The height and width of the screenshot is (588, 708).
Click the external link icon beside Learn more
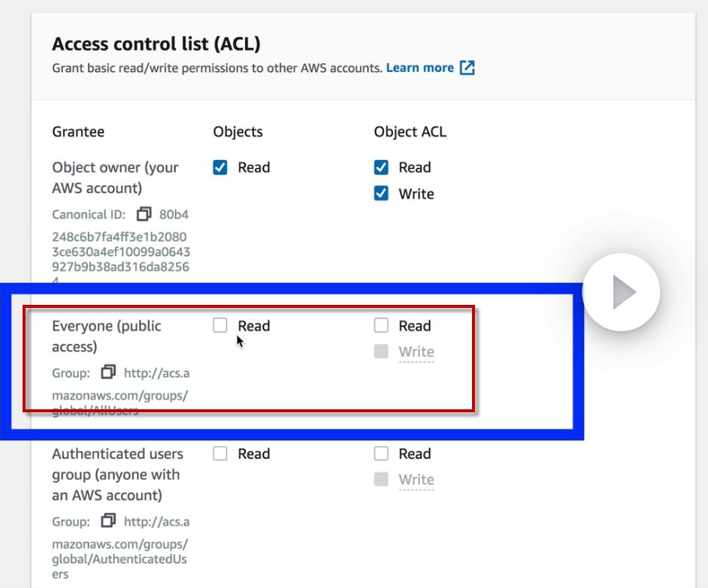pos(467,68)
